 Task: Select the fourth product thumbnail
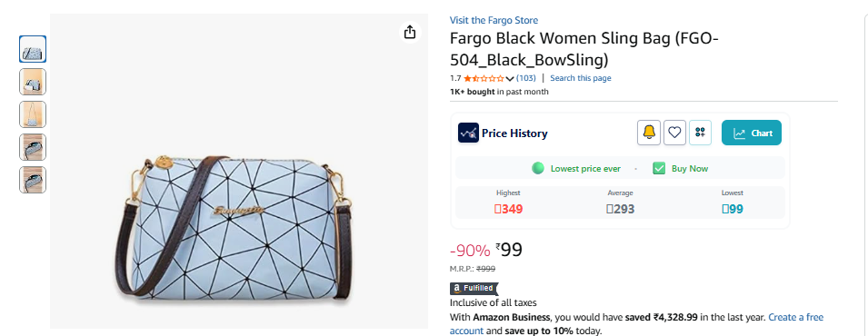(33, 147)
